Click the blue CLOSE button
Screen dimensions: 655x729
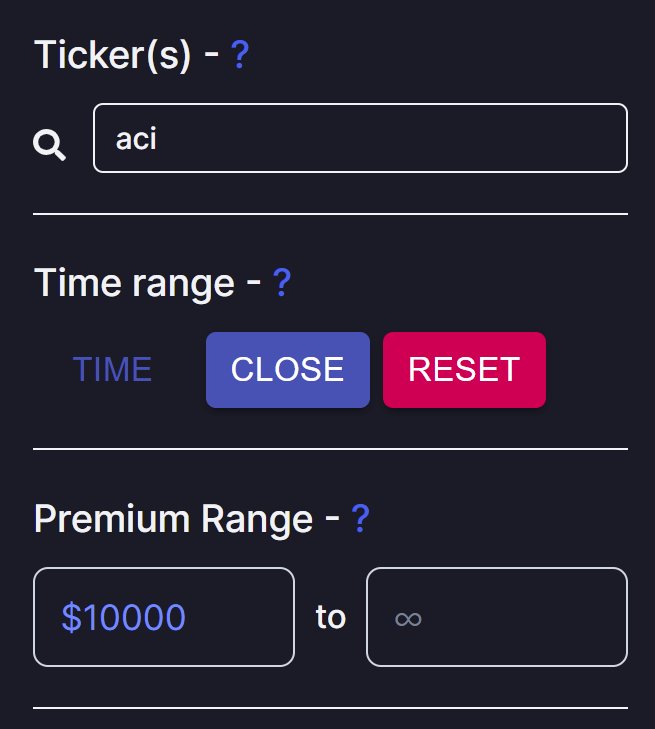[x=288, y=370]
